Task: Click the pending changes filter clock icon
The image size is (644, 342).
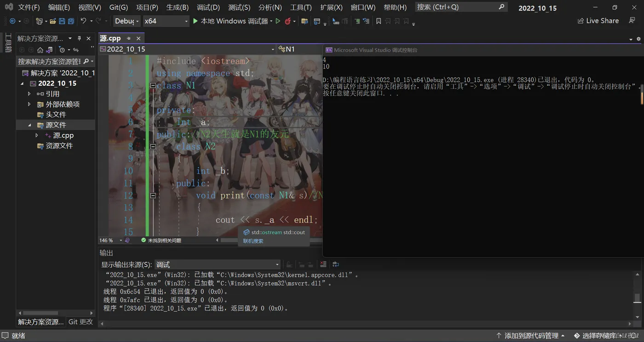Action: (x=62, y=50)
